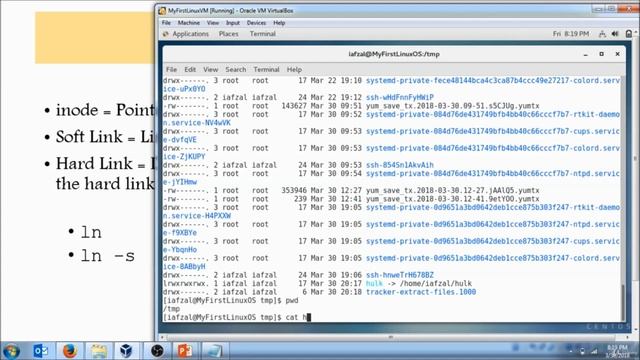Open the terminal's View menu
The height and width of the screenshot is (360, 640).
tap(211, 69)
